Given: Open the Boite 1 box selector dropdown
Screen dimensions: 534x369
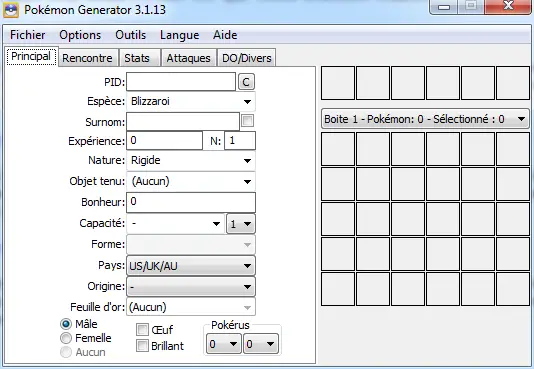Looking at the screenshot, I should [x=425, y=119].
